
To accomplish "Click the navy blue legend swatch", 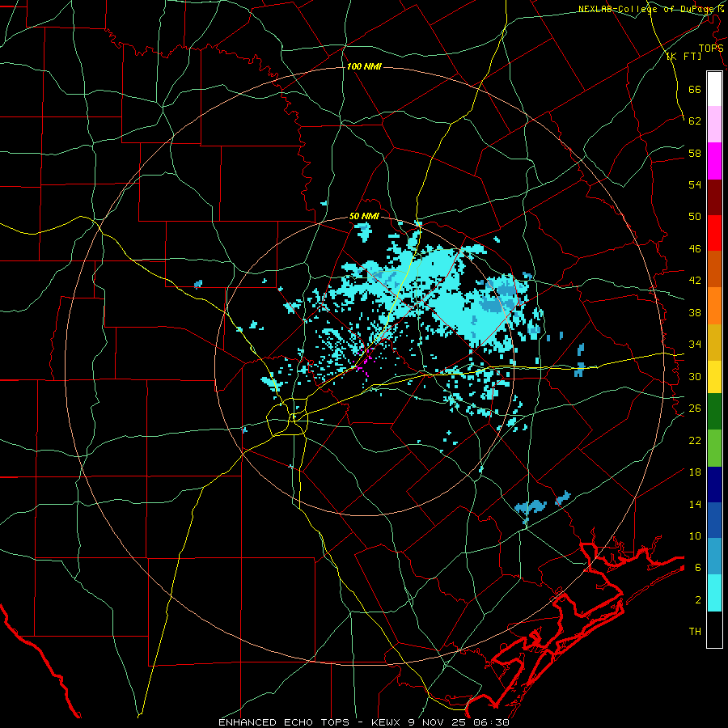I will pos(714,485).
